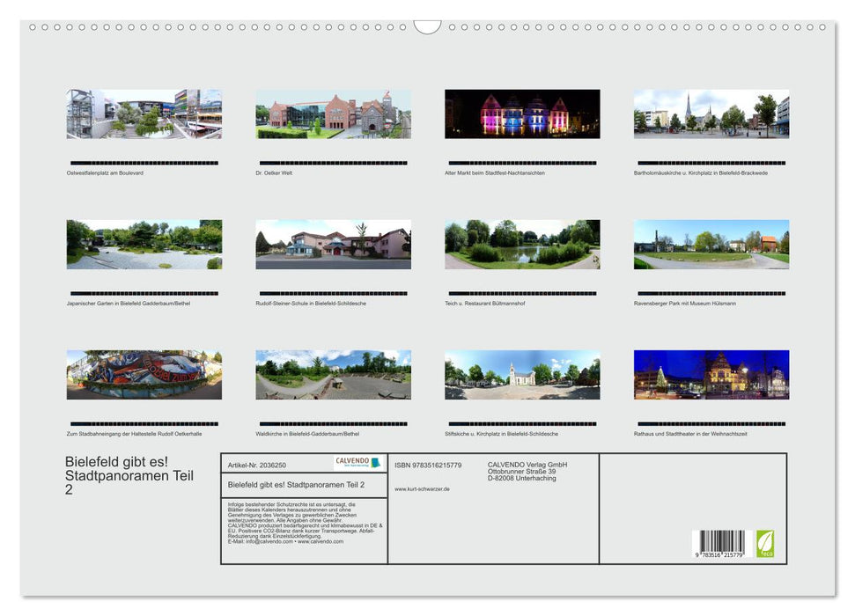Click the blue pin symbol beside CALVENDO logo
The image size is (855, 616).
click(376, 461)
